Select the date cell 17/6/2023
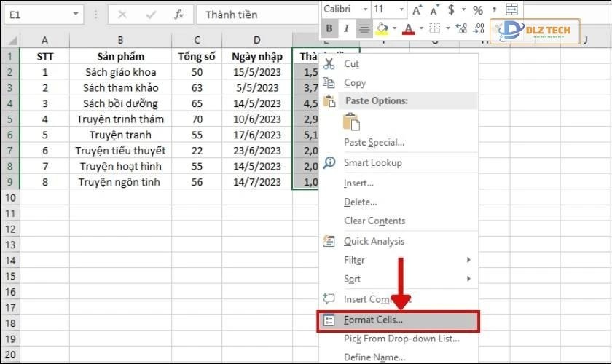 (256, 135)
